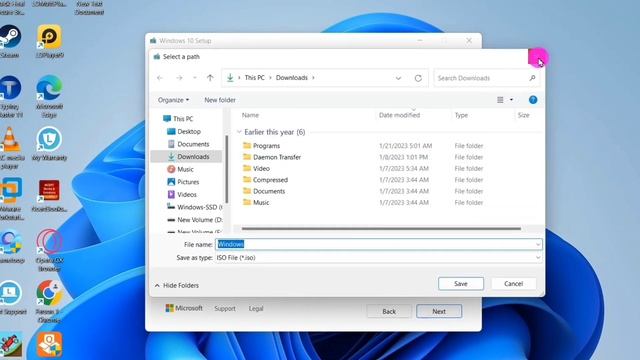Go up one folder level
Screen dimensions: 640x360
pyautogui.click(x=210, y=78)
